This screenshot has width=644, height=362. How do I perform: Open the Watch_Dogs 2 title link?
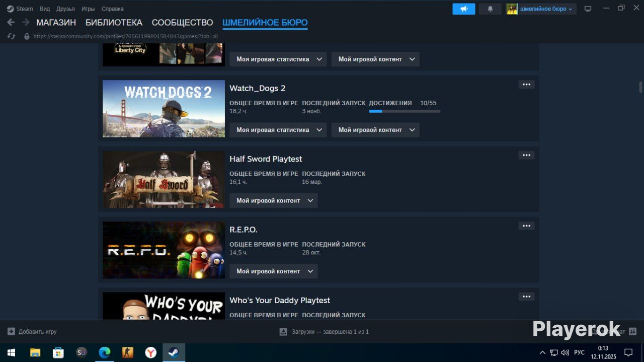coord(258,88)
